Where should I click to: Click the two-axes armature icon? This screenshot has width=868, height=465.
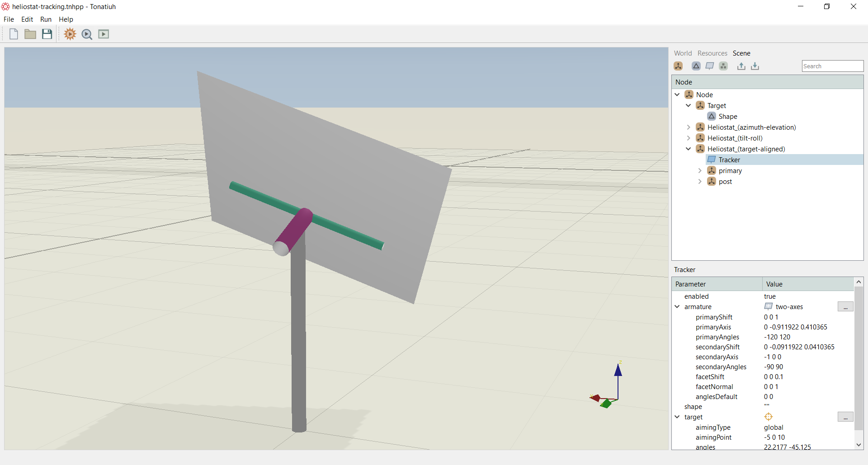pyautogui.click(x=769, y=306)
